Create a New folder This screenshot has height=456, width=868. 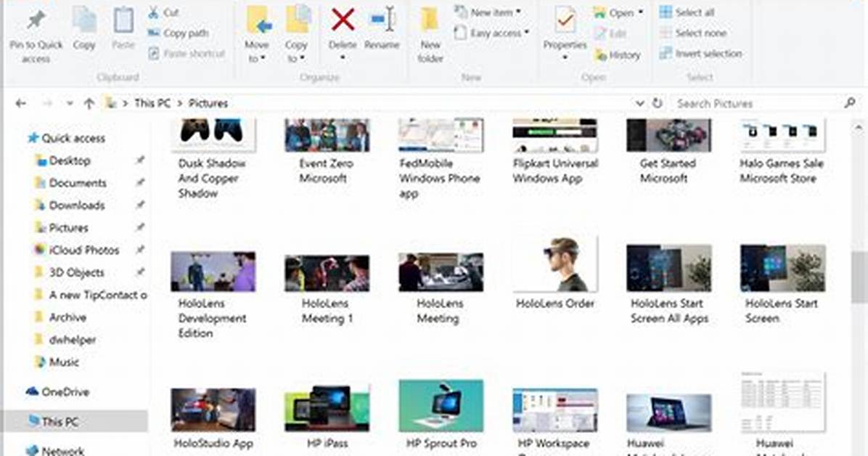point(430,34)
